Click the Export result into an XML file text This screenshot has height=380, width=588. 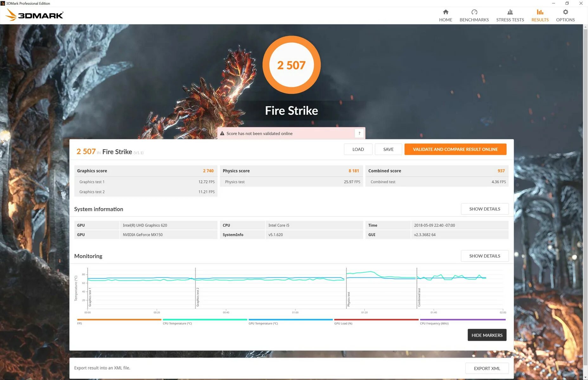[102, 368]
